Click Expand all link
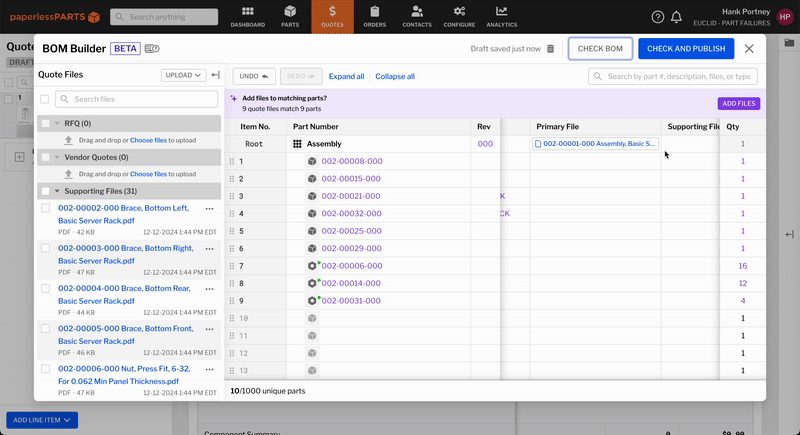This screenshot has width=800, height=435. 346,76
